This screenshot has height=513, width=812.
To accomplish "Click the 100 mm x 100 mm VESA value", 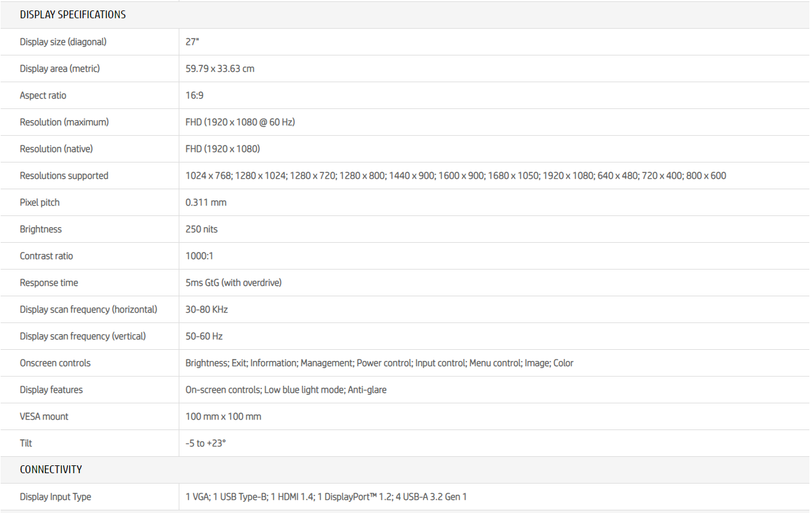I will point(223,416).
